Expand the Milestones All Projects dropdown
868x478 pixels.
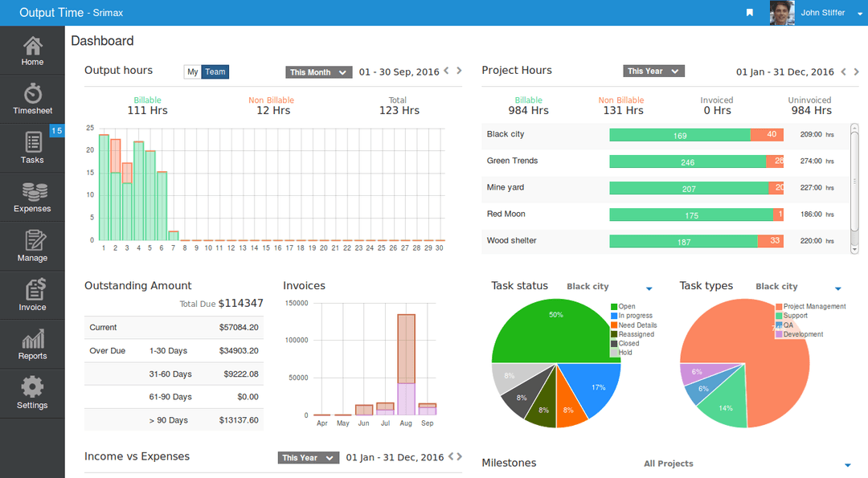(x=847, y=465)
